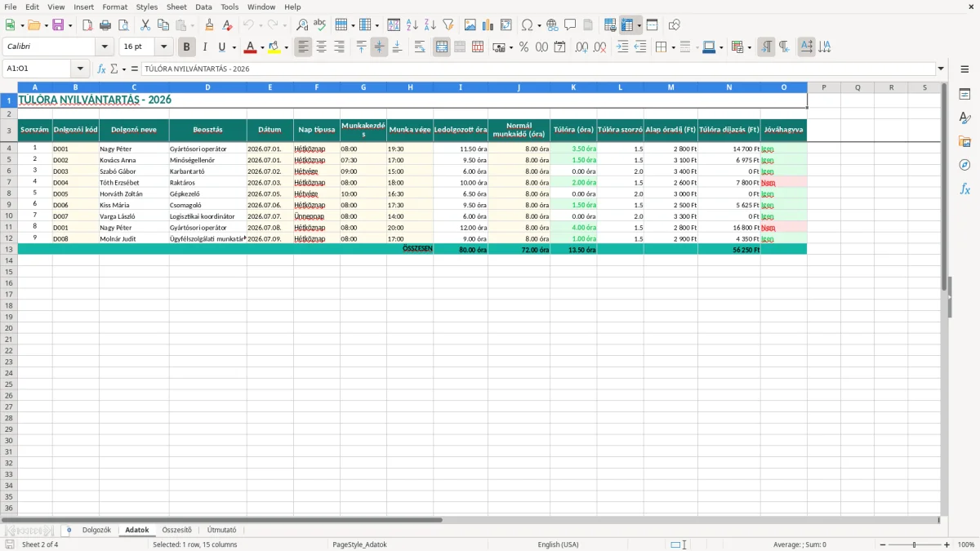980x551 pixels.
Task: Open the special character dropdown arrow
Action: pos(540,25)
